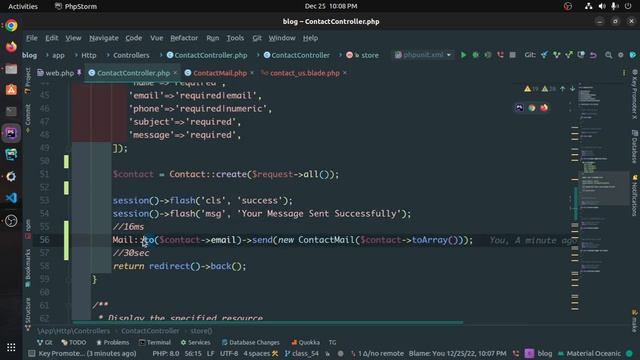Click the Controllers breadcrumb segment
This screenshot has height=360, width=640.
click(x=131, y=55)
